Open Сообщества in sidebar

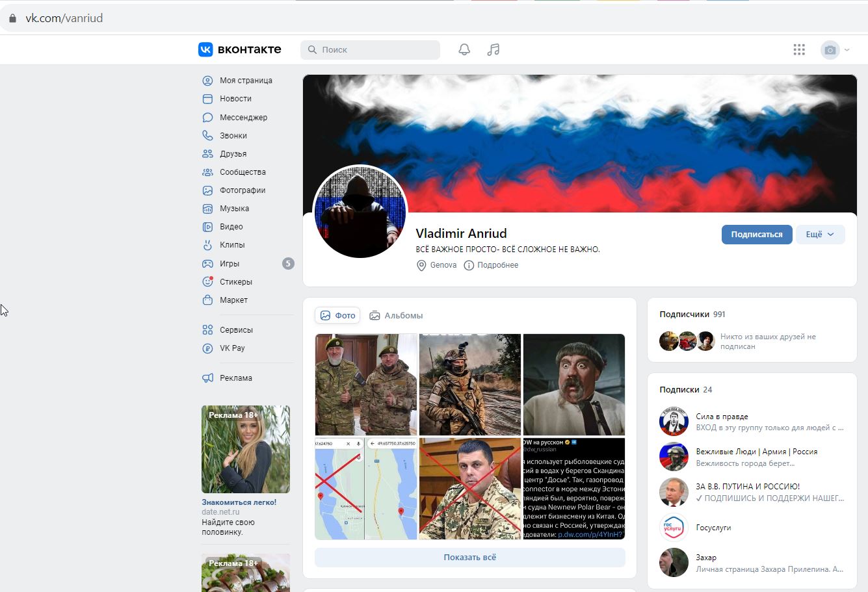click(243, 172)
